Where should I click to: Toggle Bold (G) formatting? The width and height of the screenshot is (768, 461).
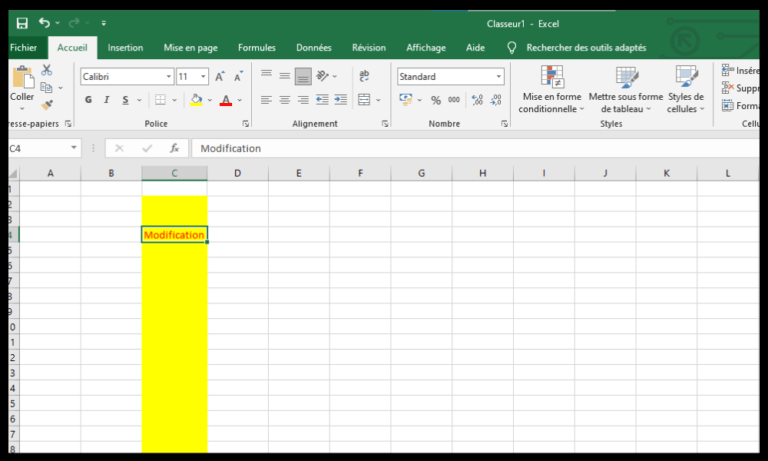point(88,100)
